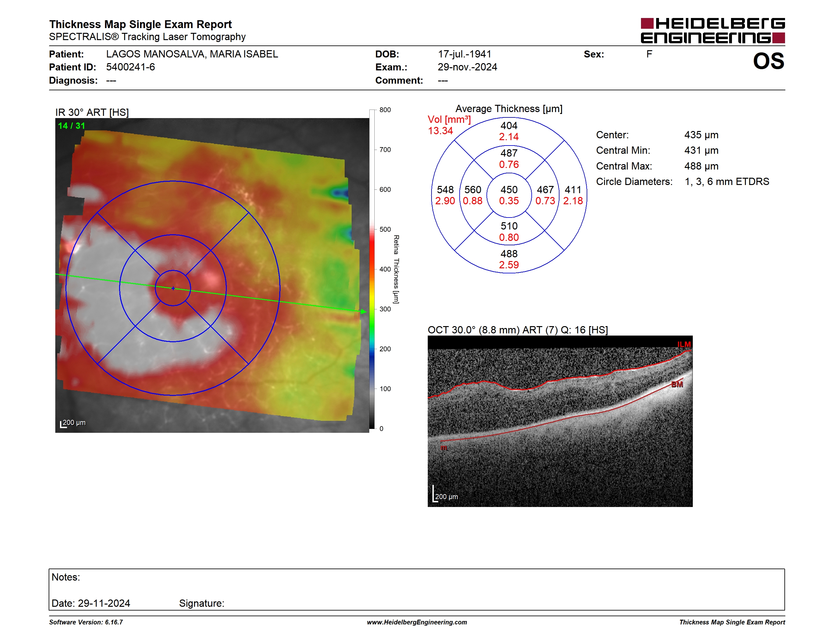Click the green arrowhead at scan line end

pyautogui.click(x=364, y=312)
